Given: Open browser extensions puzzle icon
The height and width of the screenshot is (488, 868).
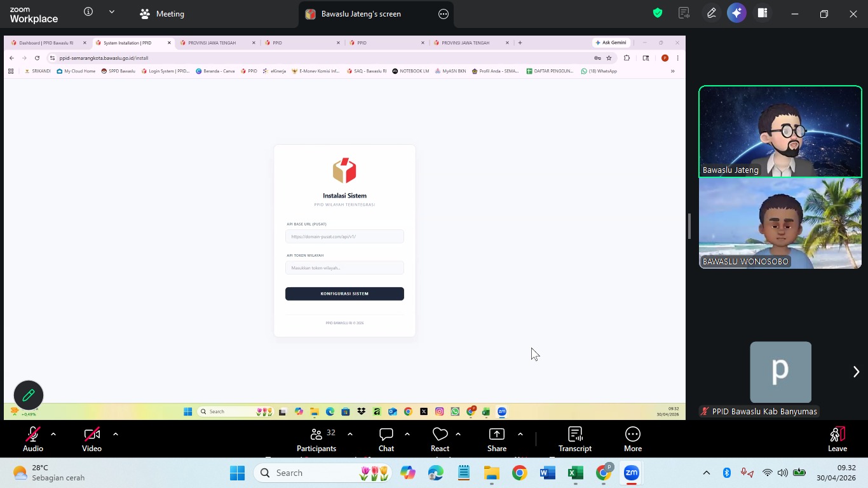Looking at the screenshot, I should [627, 58].
